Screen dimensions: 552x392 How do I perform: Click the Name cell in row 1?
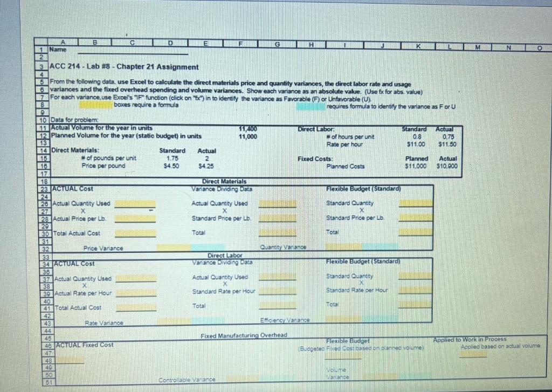(x=57, y=49)
